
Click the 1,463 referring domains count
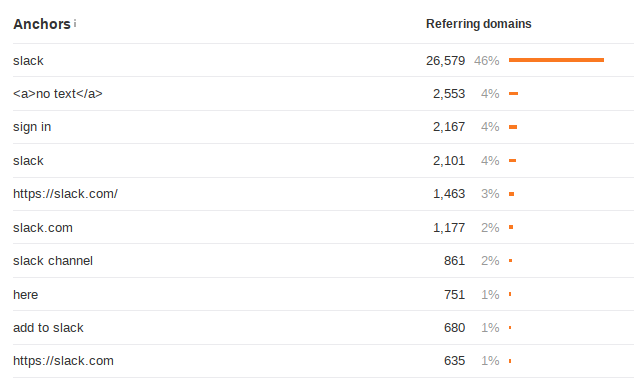449,193
